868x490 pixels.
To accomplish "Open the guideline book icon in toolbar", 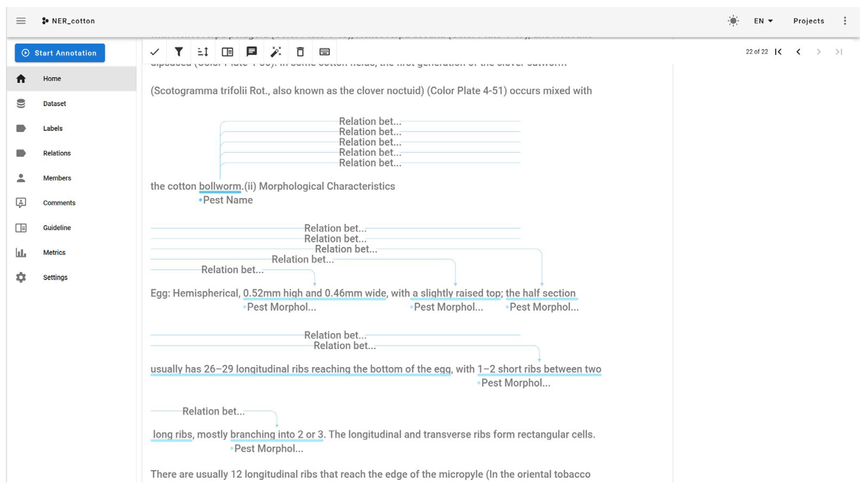I will point(228,52).
